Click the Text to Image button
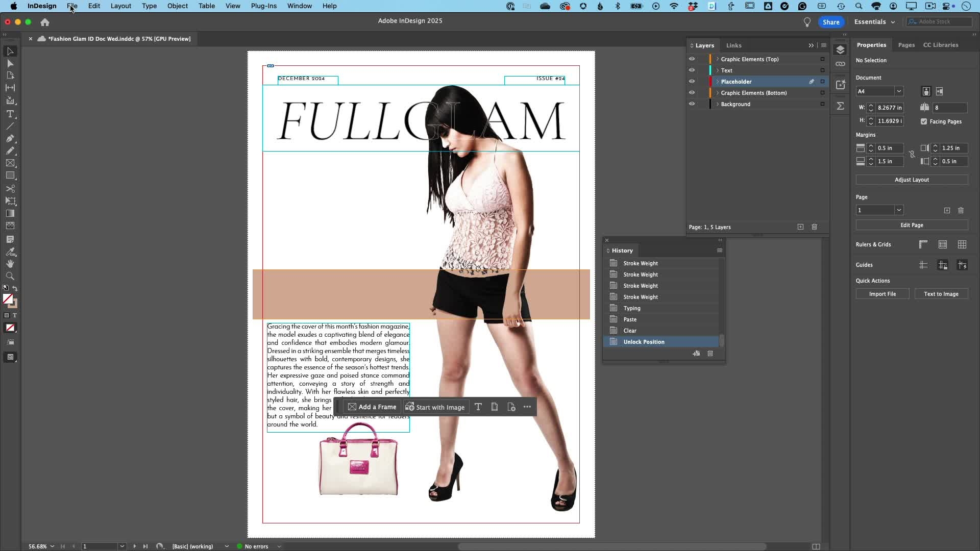Viewport: 980px width, 551px height. pos(941,294)
